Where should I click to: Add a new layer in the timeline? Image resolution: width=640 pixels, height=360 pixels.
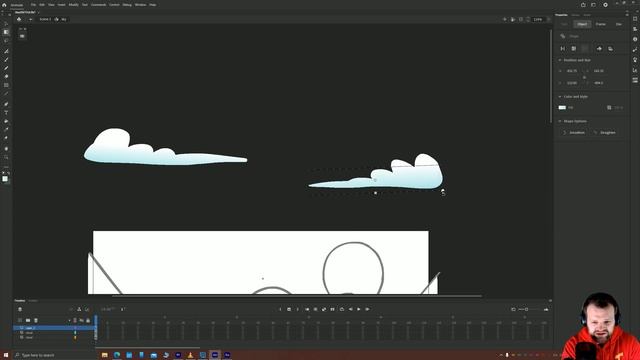(20, 320)
